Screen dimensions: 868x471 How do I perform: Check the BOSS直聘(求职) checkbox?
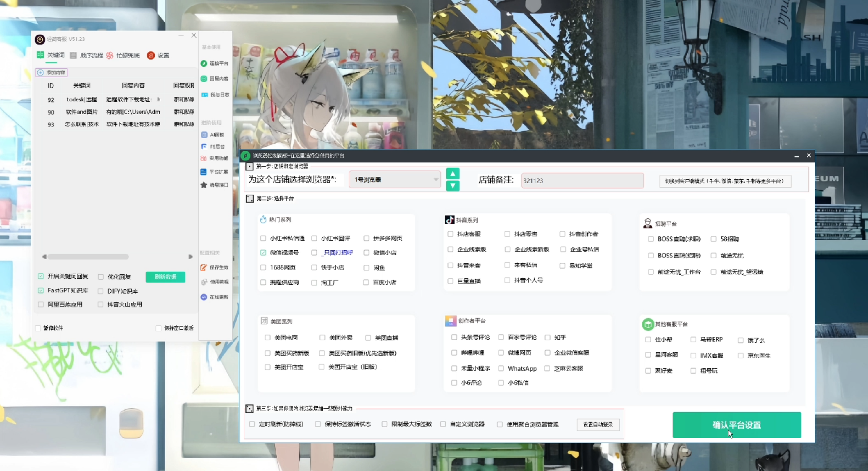tap(651, 239)
